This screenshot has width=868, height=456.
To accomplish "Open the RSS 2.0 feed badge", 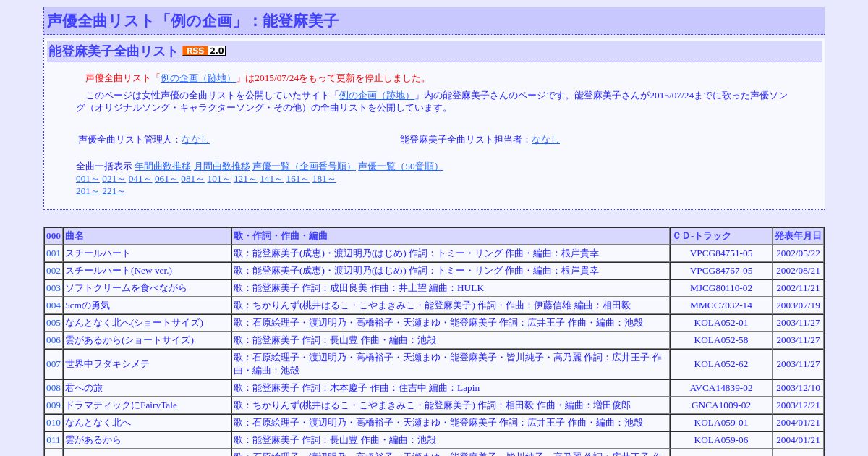I will 204,51.
